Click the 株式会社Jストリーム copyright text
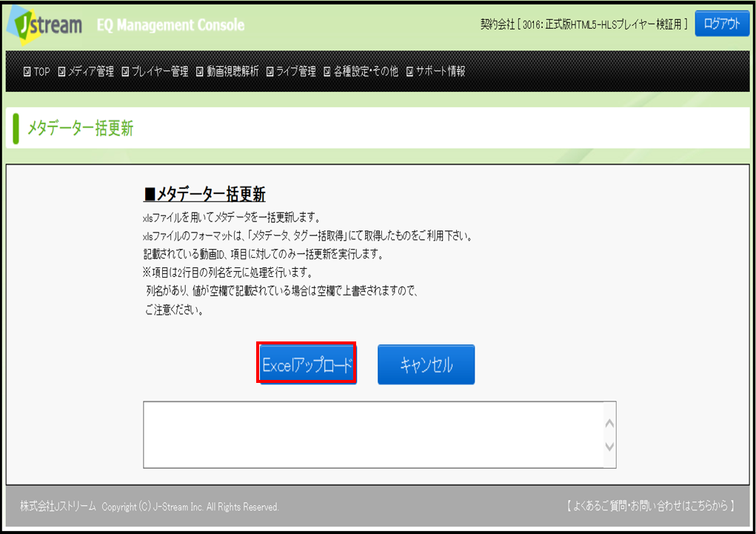Screen dimensions: 756x534 149,507
